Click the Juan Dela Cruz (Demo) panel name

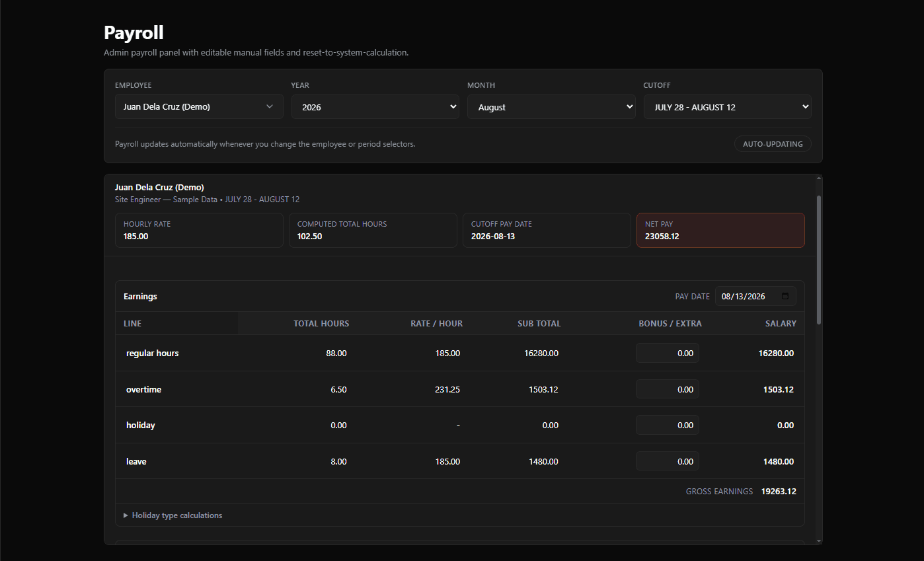click(159, 187)
